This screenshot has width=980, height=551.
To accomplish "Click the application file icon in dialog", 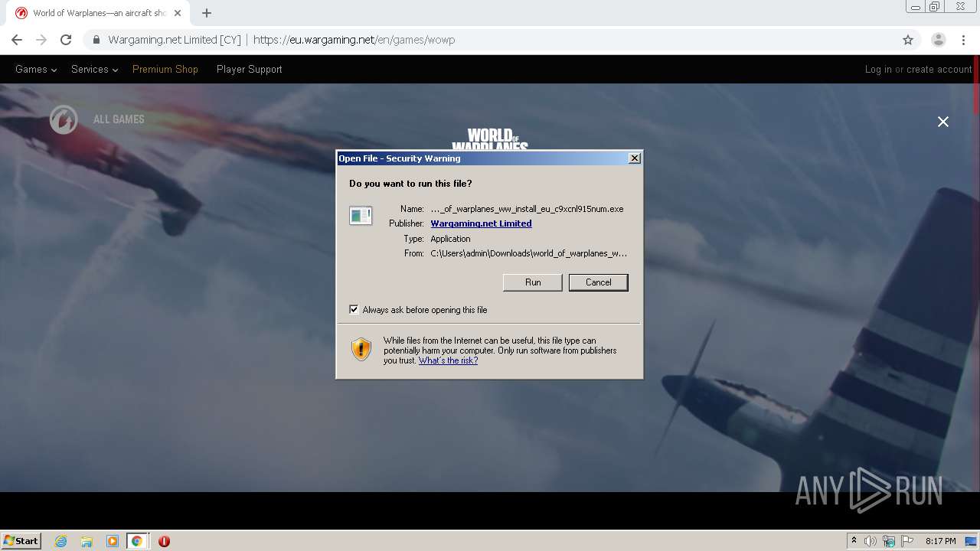I will click(x=361, y=216).
